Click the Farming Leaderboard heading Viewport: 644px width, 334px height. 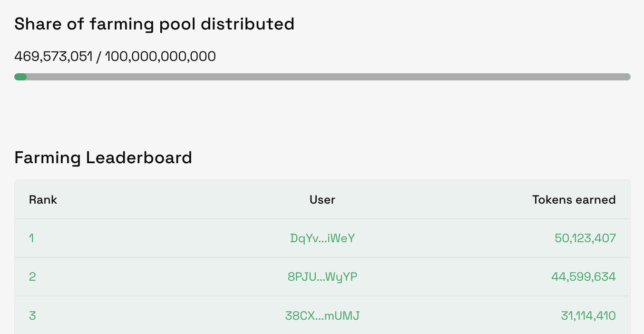103,157
